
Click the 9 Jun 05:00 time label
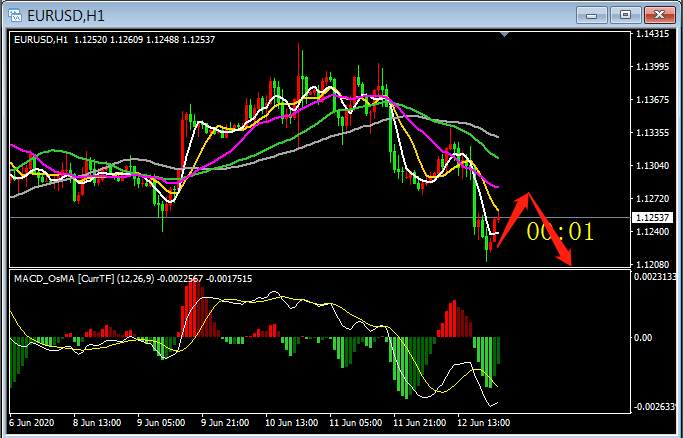[161, 423]
